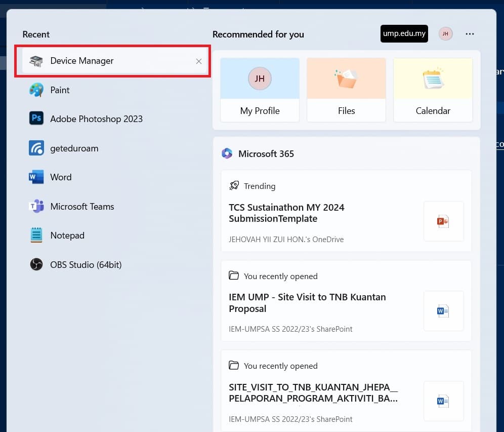
Task: Click JEHOVAH YII ZUI HON.'s OneDrive text
Action: 286,240
